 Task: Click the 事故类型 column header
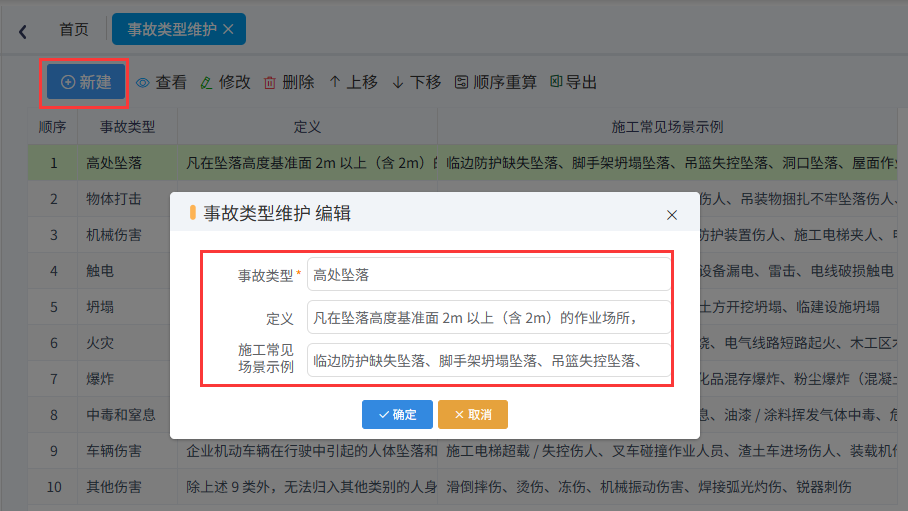pos(127,127)
